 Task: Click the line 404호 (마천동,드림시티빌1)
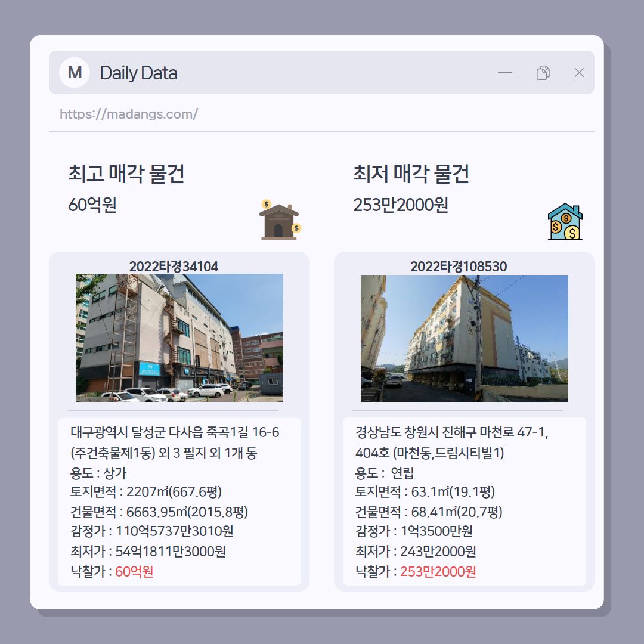(x=429, y=453)
